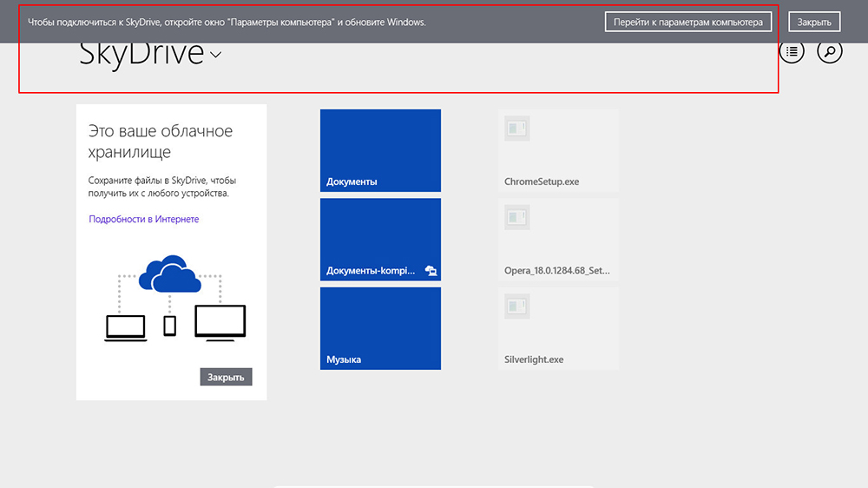This screenshot has width=868, height=488.
Task: Click the Opera setup file type icon
Action: [x=517, y=217]
